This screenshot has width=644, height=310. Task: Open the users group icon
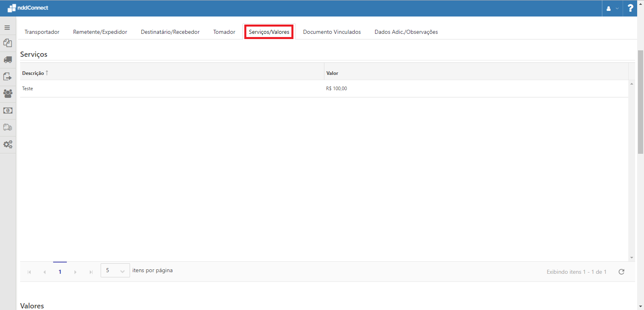(x=8, y=93)
